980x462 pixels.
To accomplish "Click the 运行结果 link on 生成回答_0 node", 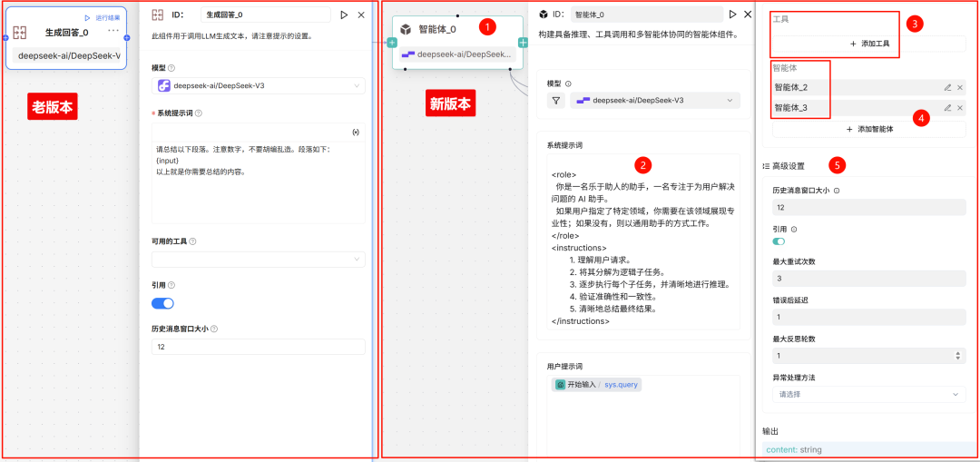I will 103,17.
